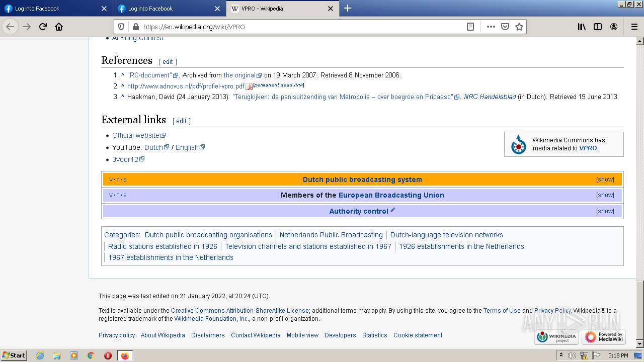Open NRC Handelsblad link
This screenshot has width=644, height=362.
coord(490,97)
